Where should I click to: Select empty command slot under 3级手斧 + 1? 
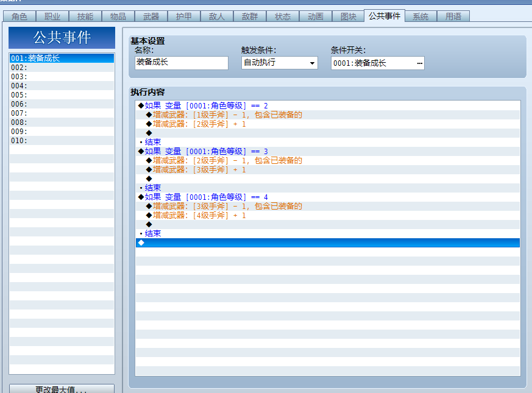click(x=328, y=179)
